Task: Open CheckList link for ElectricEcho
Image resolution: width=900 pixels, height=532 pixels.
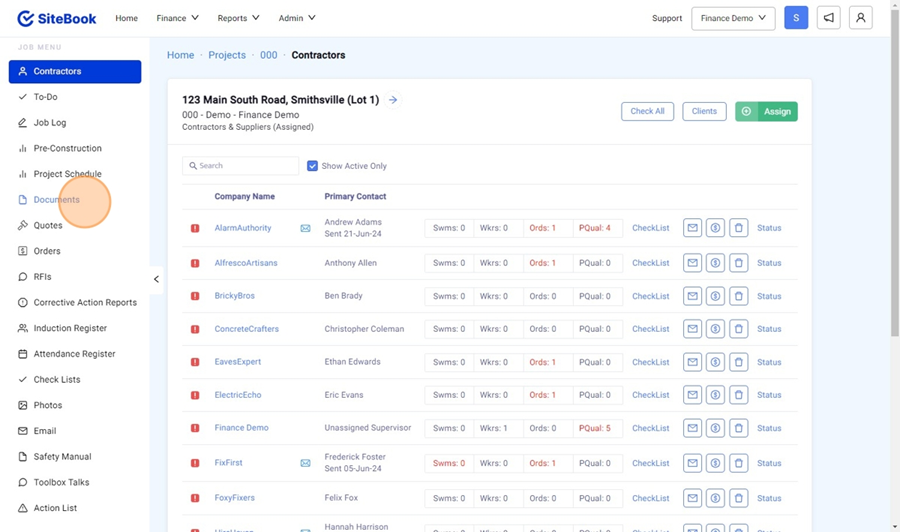Action: tap(650, 395)
